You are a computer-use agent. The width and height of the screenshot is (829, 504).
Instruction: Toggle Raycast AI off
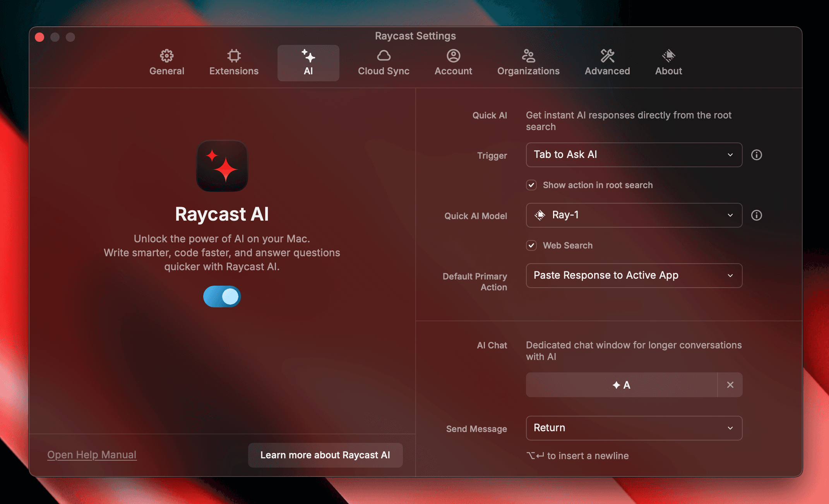(x=222, y=297)
